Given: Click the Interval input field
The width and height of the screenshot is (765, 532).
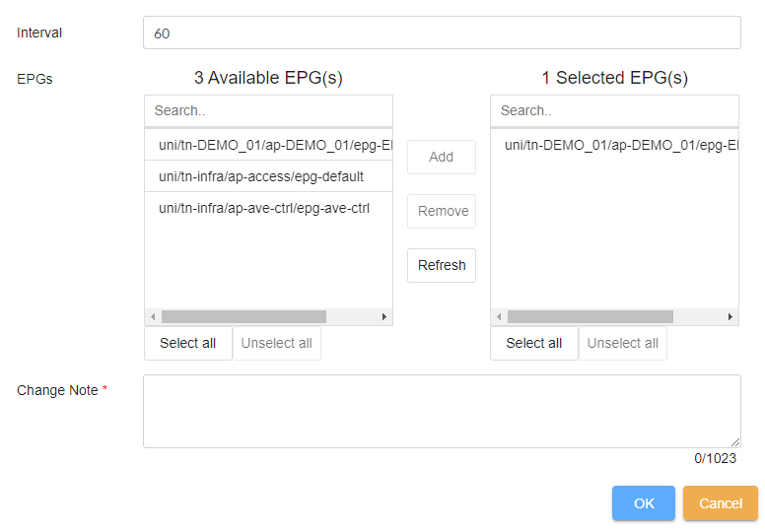Looking at the screenshot, I should coord(442,33).
